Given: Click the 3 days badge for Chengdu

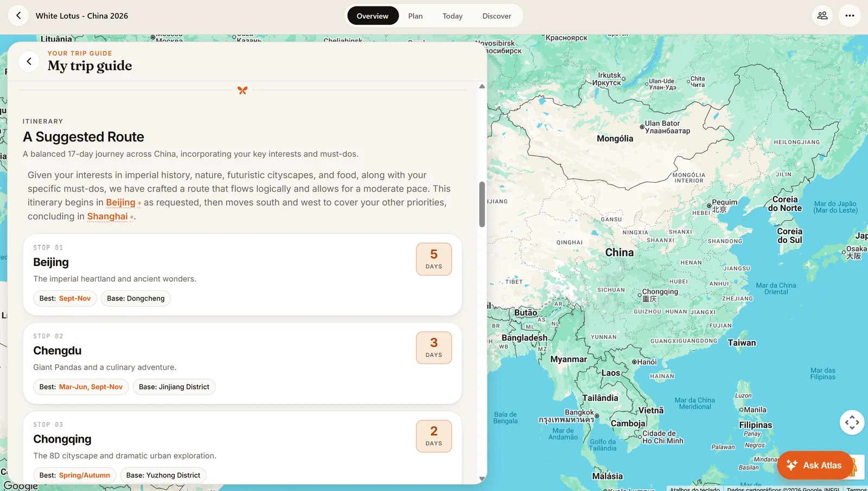Looking at the screenshot, I should point(434,348).
